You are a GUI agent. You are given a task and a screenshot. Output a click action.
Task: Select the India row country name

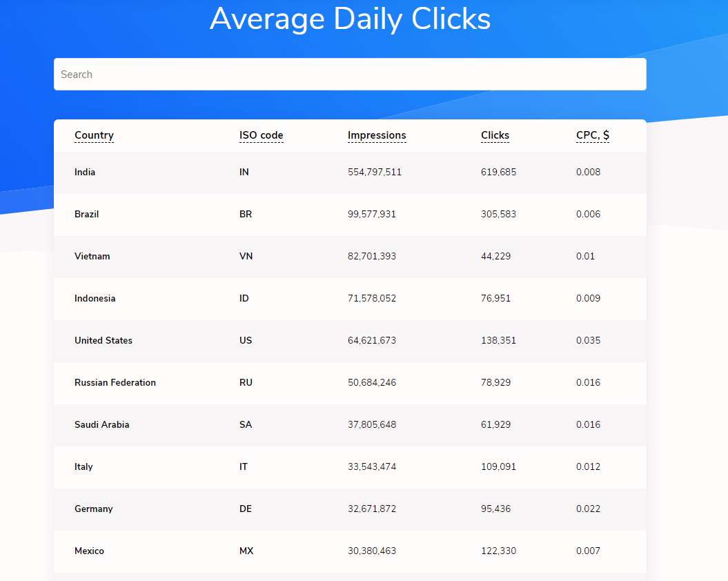point(85,173)
